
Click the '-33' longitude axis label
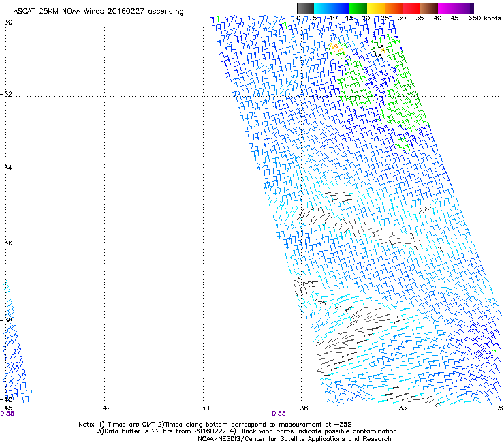(400, 408)
